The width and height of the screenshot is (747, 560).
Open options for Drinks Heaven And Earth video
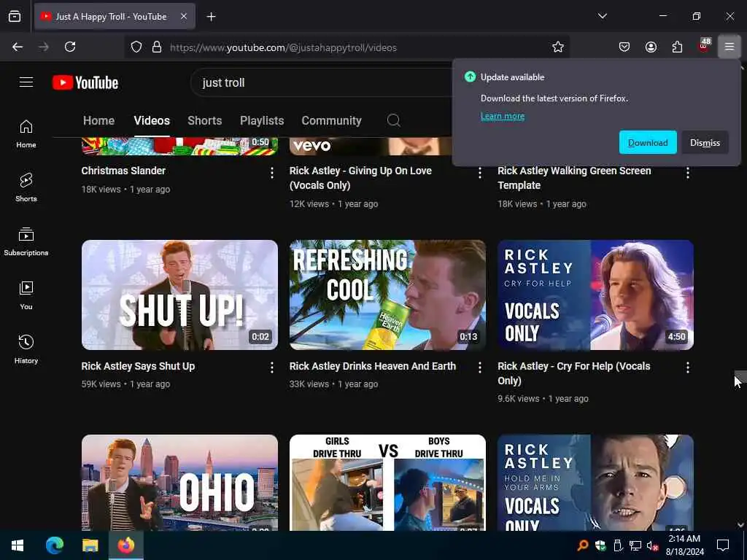tap(480, 367)
